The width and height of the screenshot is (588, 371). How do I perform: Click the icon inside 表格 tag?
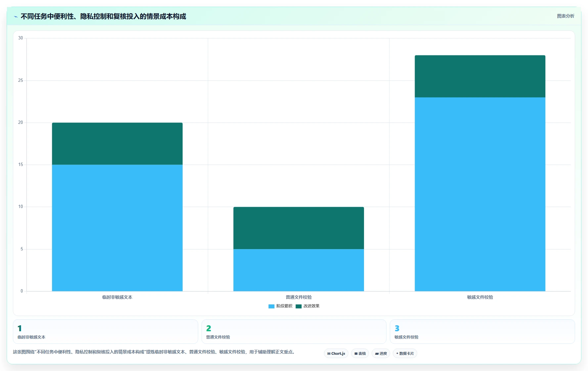click(356, 354)
